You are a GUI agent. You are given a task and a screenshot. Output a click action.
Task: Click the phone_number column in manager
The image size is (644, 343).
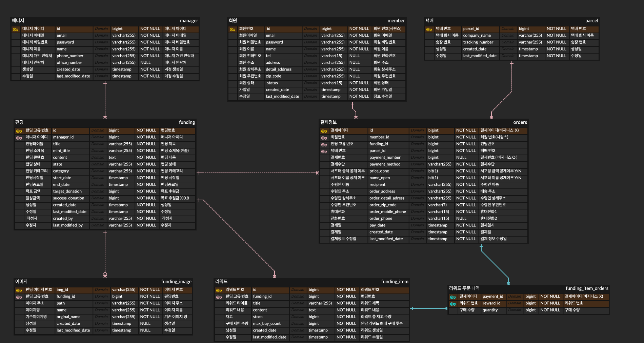70,56
